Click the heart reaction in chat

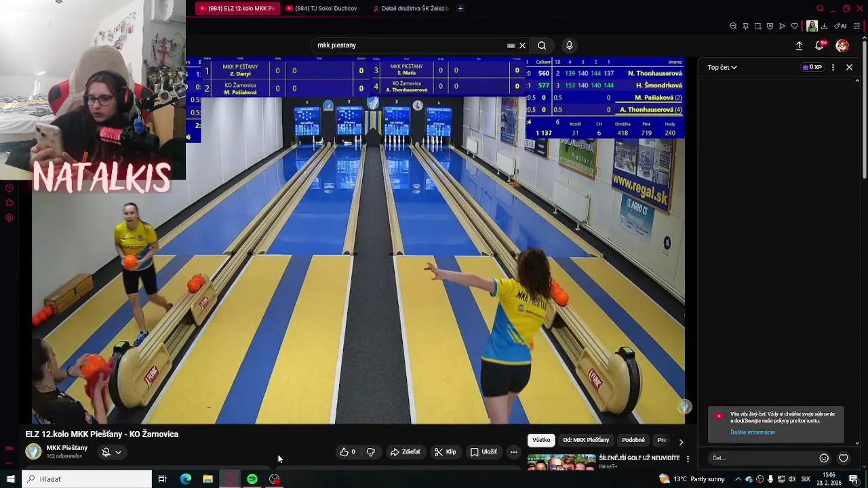tap(844, 458)
